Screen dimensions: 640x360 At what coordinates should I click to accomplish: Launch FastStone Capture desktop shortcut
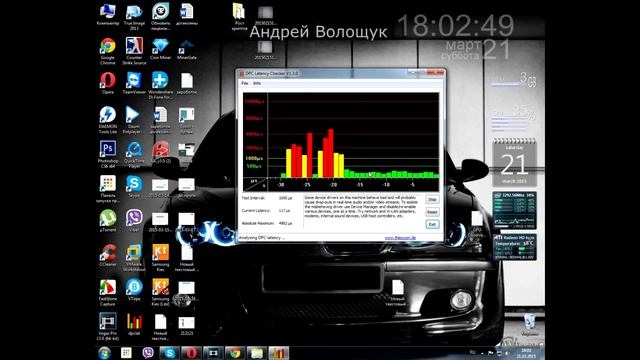(108, 292)
